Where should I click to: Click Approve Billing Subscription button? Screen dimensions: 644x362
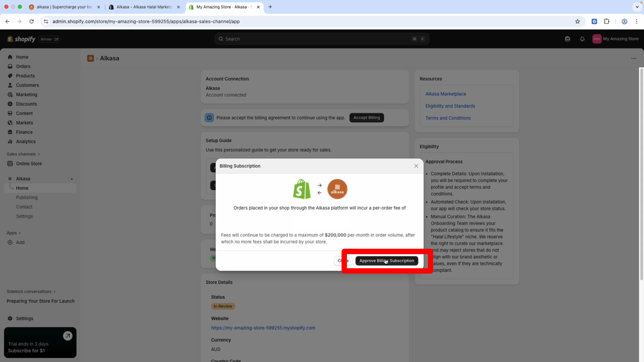(387, 261)
